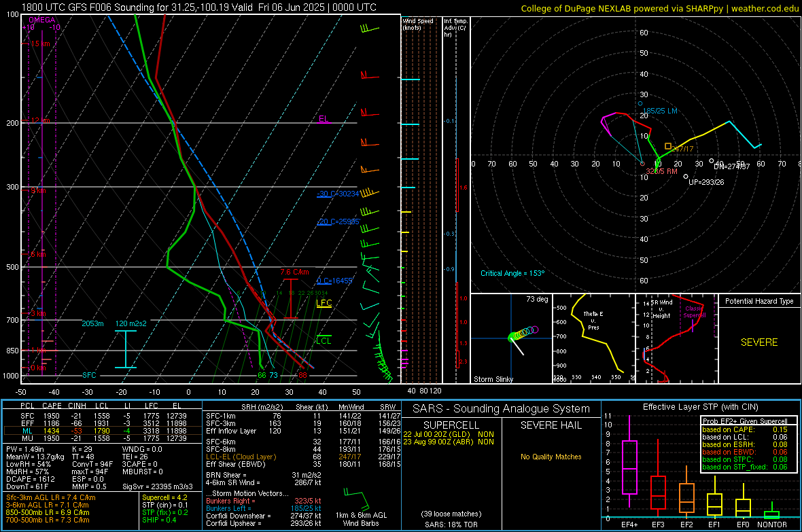Screen dimensions: 802x532
Task: Click the -20 C=25985' height label
Action: tap(338, 221)
